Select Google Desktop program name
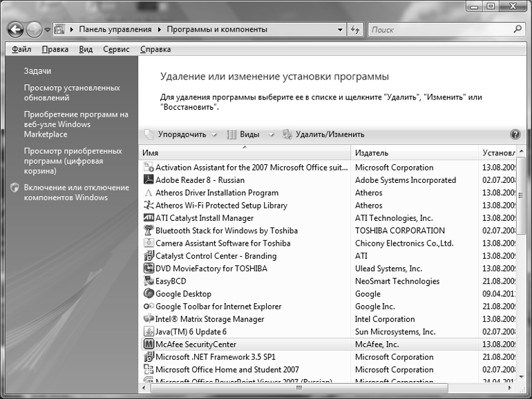The width and height of the screenshot is (532, 399). click(x=183, y=294)
